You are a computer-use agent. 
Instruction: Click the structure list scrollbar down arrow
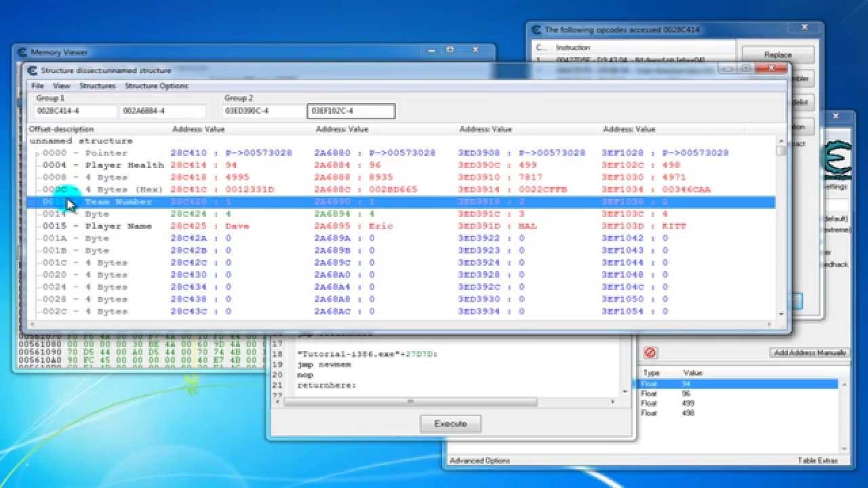781,313
